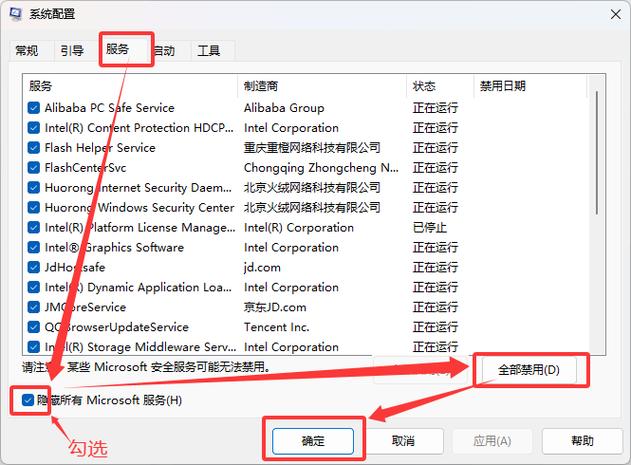Toggle Intel(R) Content Protection HDCP checkbox
The image size is (631, 465).
tap(34, 128)
